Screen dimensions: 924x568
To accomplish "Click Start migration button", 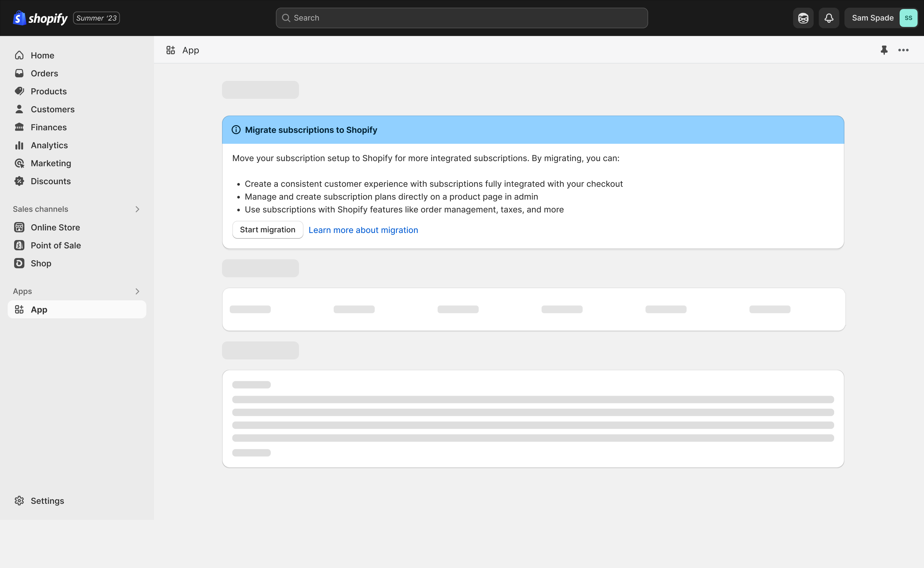I will pos(268,230).
